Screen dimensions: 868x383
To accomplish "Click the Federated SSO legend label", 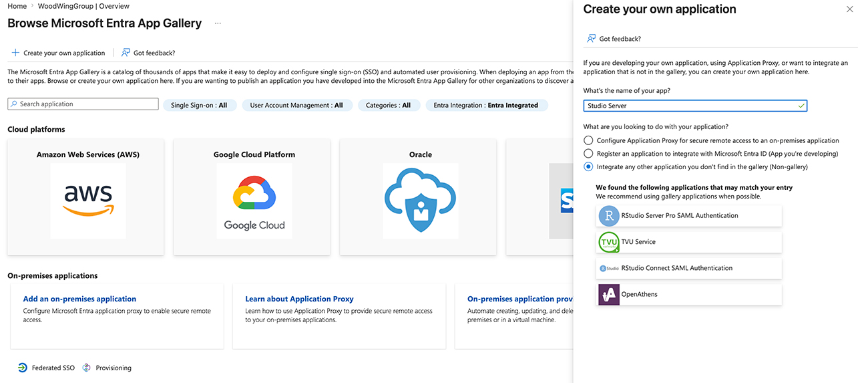I will pos(53,368).
